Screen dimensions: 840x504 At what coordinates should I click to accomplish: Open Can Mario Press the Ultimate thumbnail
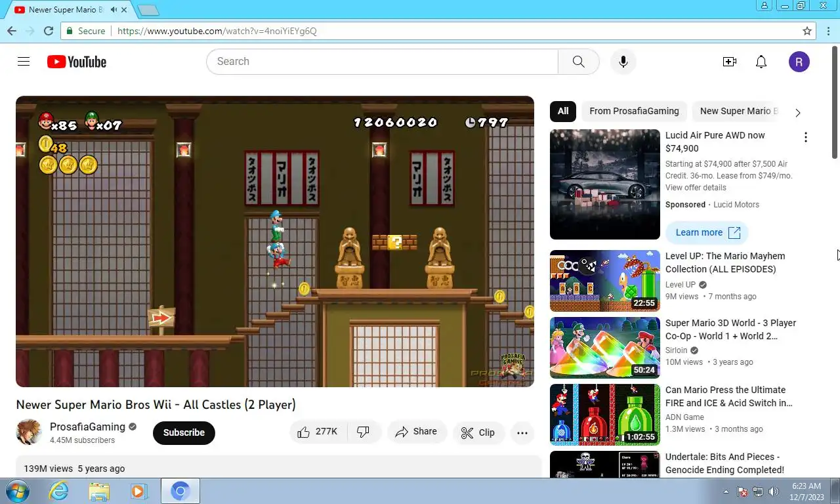[x=605, y=414]
